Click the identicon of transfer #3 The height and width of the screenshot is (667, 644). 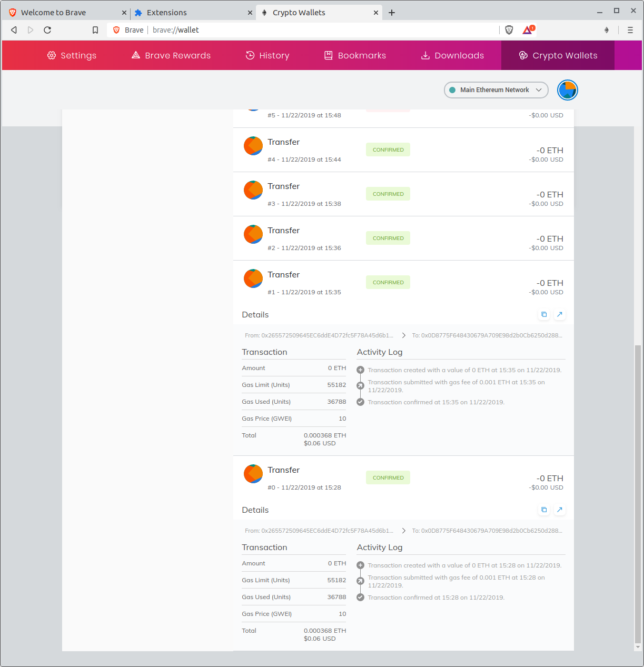pyautogui.click(x=253, y=190)
